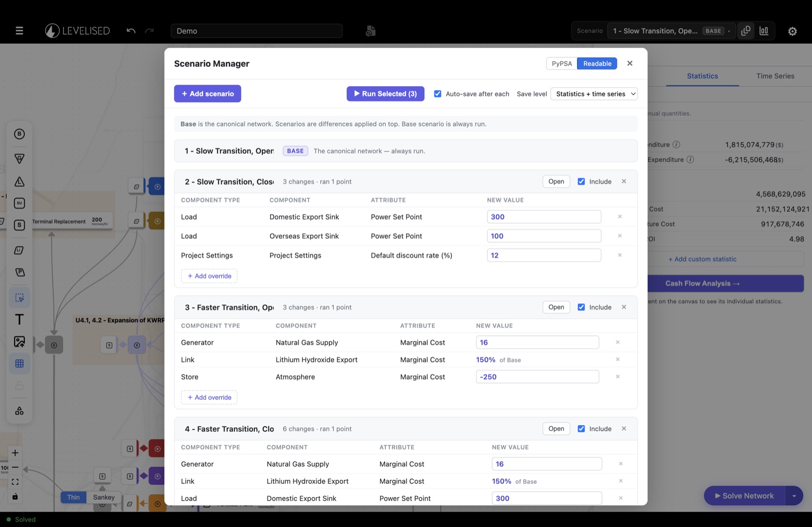Edit Atmosphere marginal cost -250
The width and height of the screenshot is (812, 527).
(x=537, y=377)
